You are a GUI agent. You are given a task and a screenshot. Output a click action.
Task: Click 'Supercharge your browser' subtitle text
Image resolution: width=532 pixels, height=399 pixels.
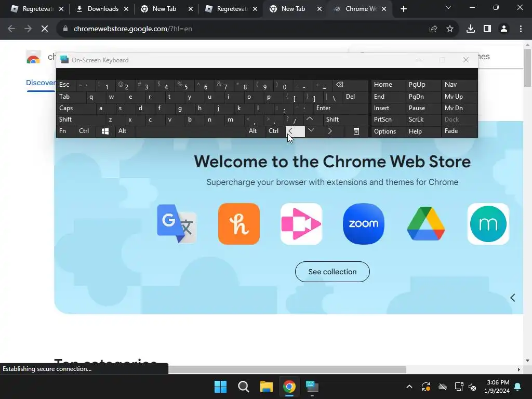pyautogui.click(x=332, y=182)
